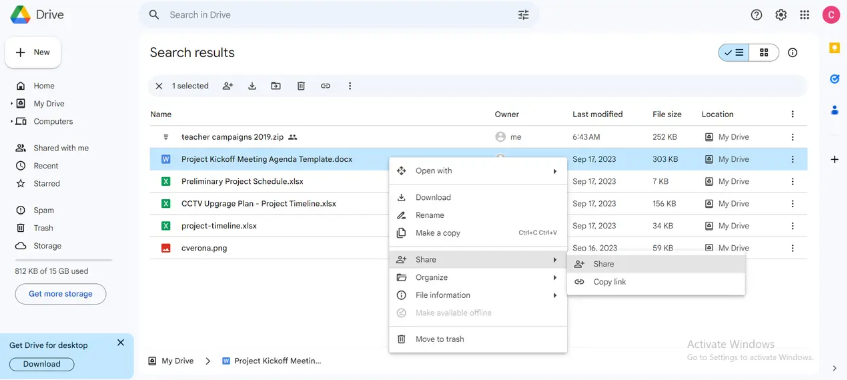
Task: Click the New button
Action: pos(33,52)
